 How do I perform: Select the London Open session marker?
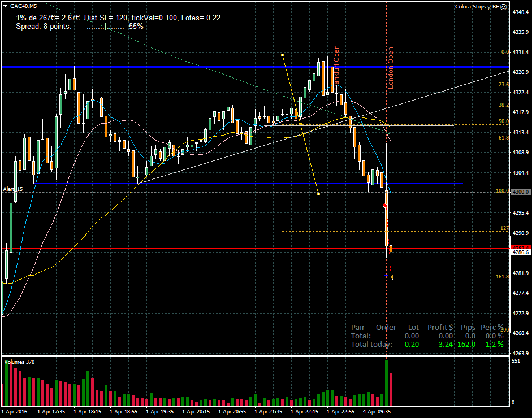point(390,68)
